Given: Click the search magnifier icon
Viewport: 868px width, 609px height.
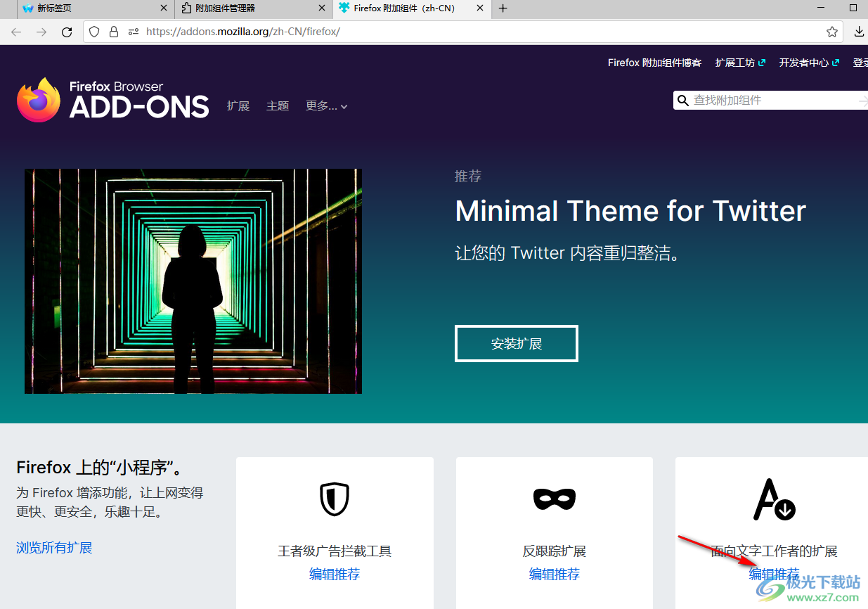Looking at the screenshot, I should click(682, 101).
